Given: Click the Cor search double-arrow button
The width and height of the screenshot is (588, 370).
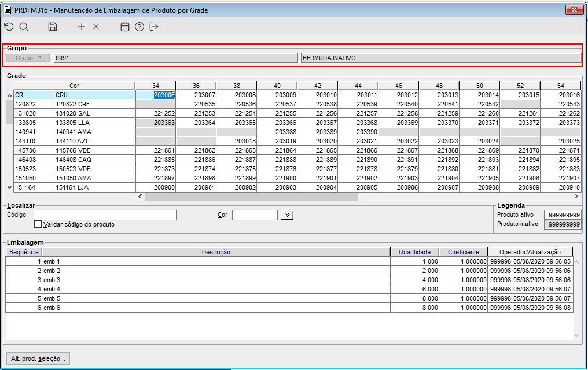Looking at the screenshot, I should pyautogui.click(x=287, y=214).
